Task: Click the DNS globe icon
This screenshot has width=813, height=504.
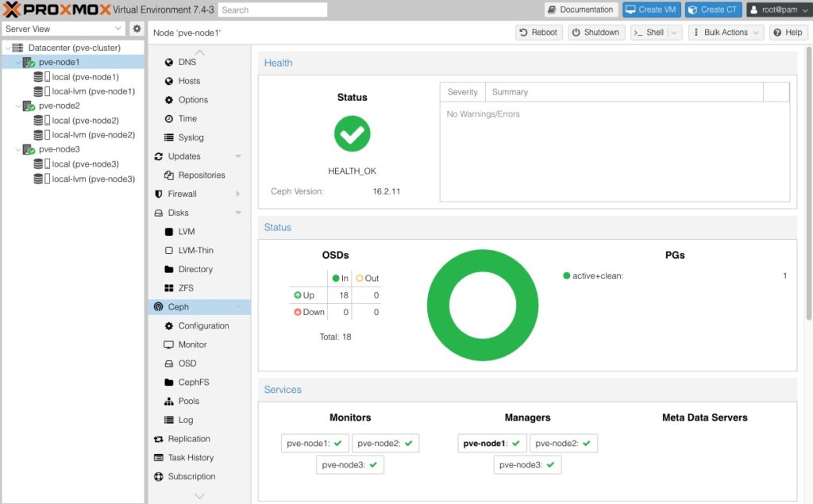Action: coord(168,62)
